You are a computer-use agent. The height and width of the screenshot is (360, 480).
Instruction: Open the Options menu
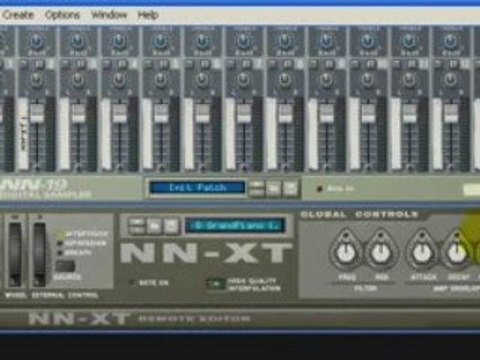pyautogui.click(x=62, y=15)
